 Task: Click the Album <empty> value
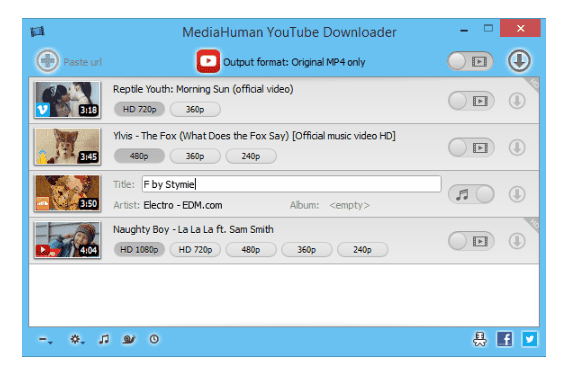[350, 205]
